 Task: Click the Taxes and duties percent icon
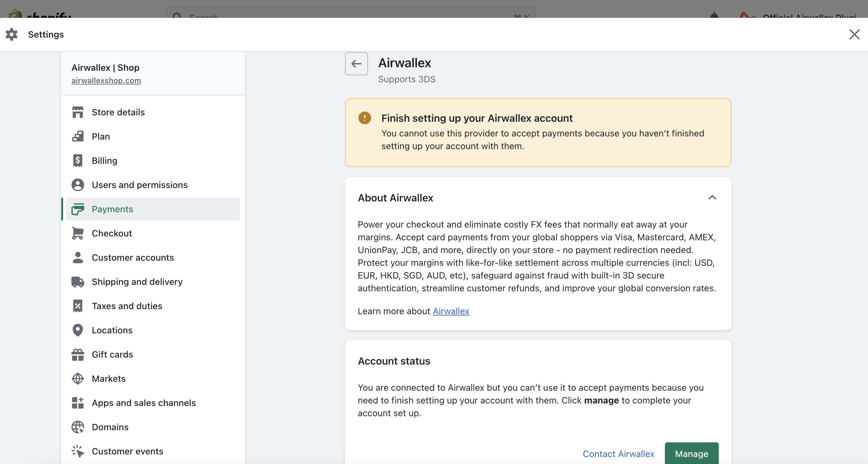pyautogui.click(x=77, y=306)
